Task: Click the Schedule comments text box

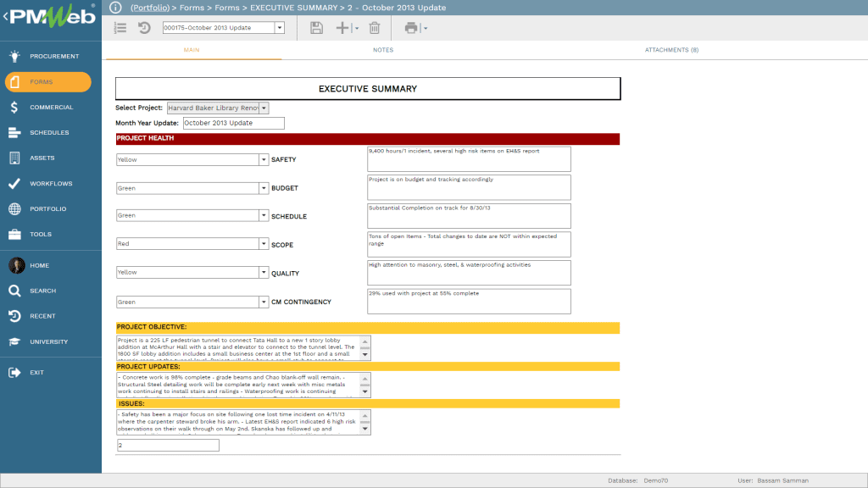Action: click(469, 216)
